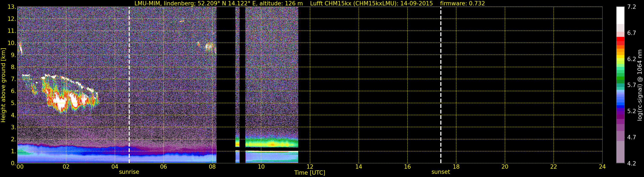Click the date '14-09-2015' in the title
644x177 pixels.
417,3
